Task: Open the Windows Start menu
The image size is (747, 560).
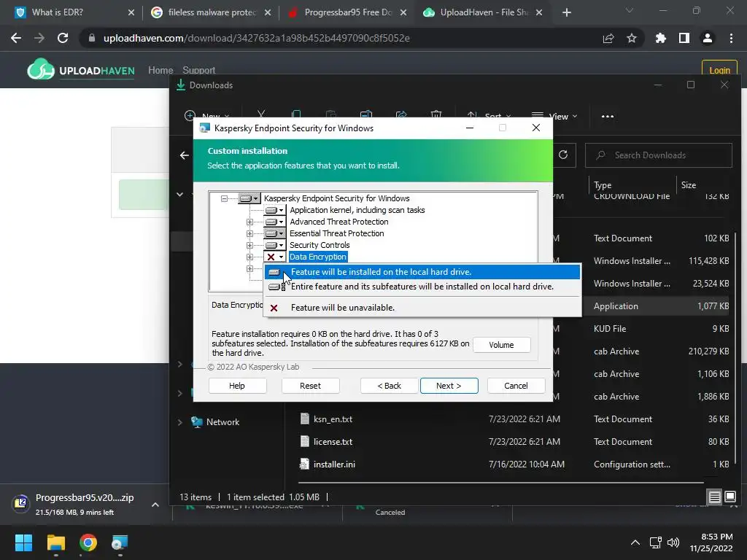Action: [23, 542]
